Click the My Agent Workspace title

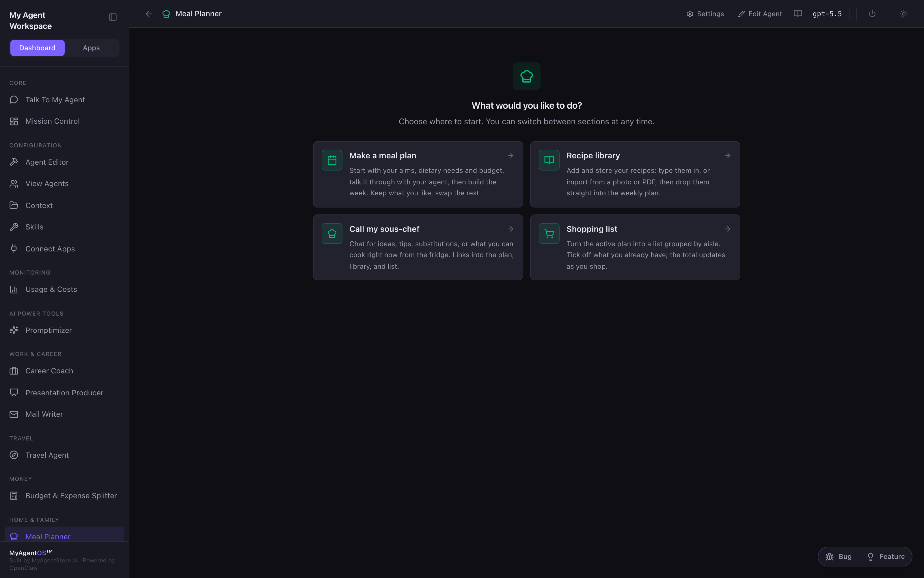pos(31,21)
